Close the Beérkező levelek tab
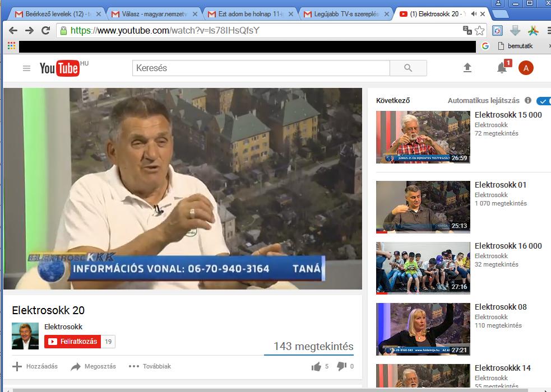 pos(99,14)
